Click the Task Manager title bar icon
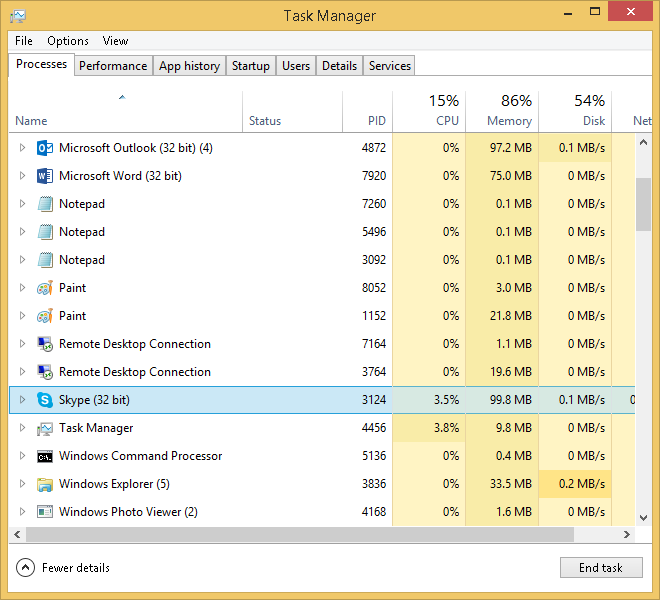 tap(18, 16)
